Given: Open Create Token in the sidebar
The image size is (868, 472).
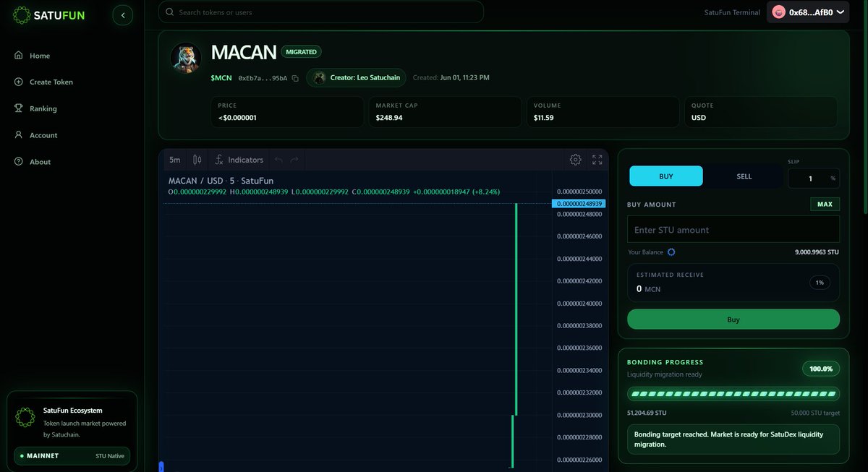Looking at the screenshot, I should [x=51, y=82].
